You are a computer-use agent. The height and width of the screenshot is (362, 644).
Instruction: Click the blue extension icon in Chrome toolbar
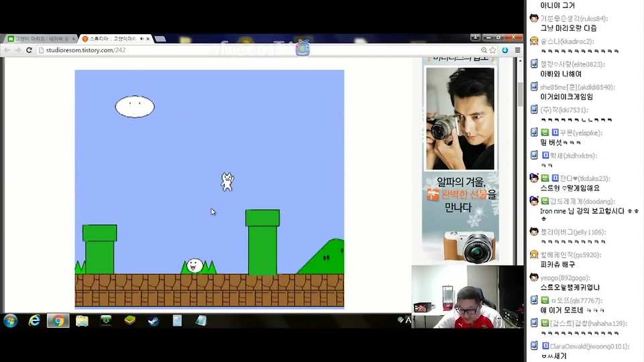(504, 50)
